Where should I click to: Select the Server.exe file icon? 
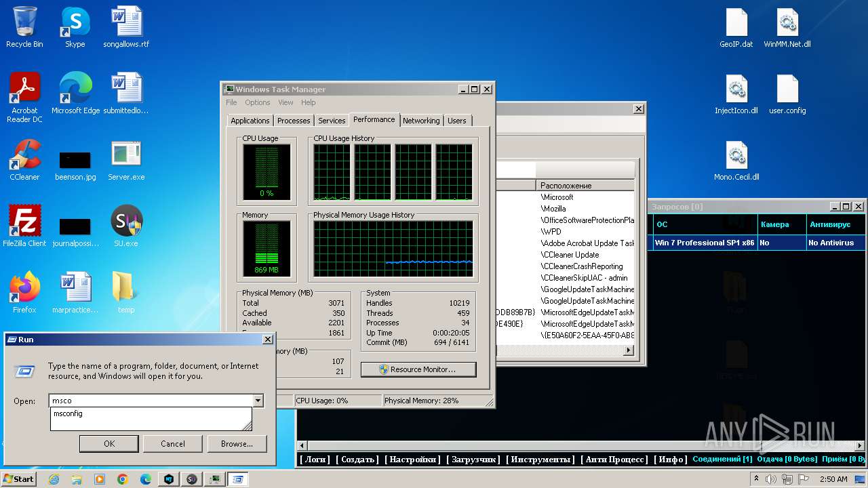coord(126,160)
